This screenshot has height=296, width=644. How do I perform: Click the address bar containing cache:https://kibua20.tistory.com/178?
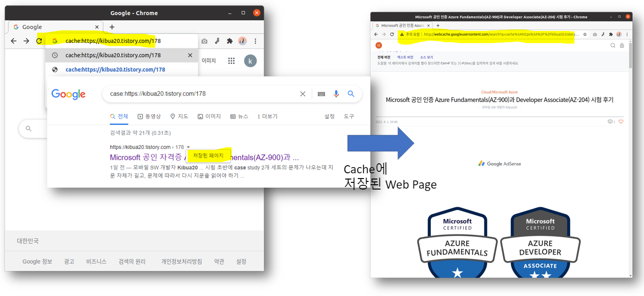(x=122, y=41)
